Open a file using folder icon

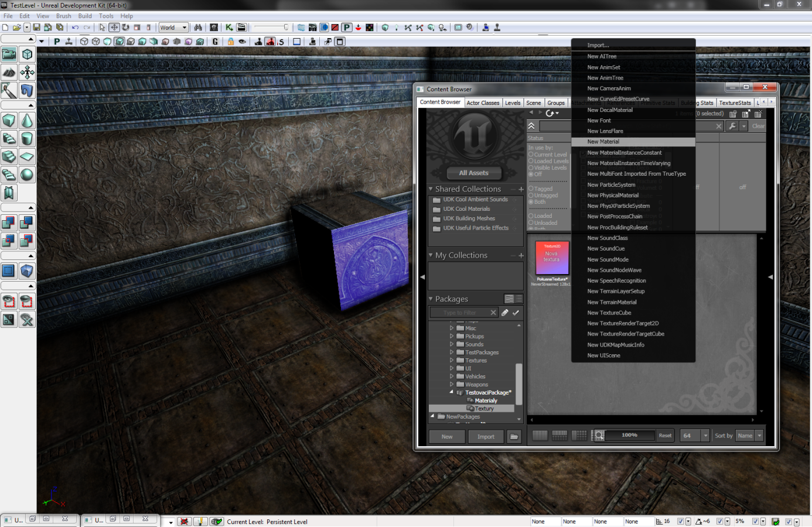[16, 28]
